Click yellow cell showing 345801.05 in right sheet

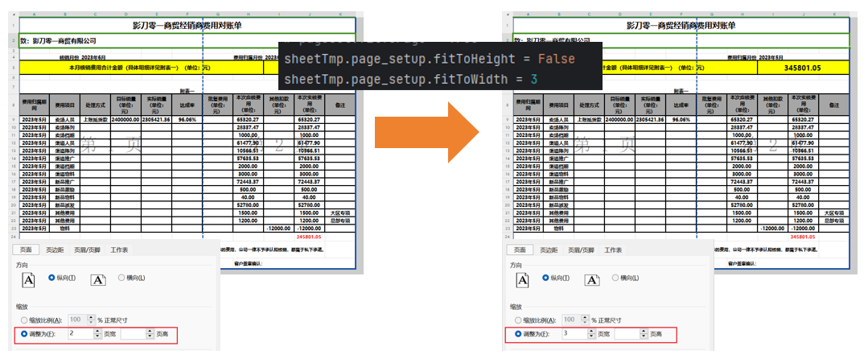(x=801, y=68)
